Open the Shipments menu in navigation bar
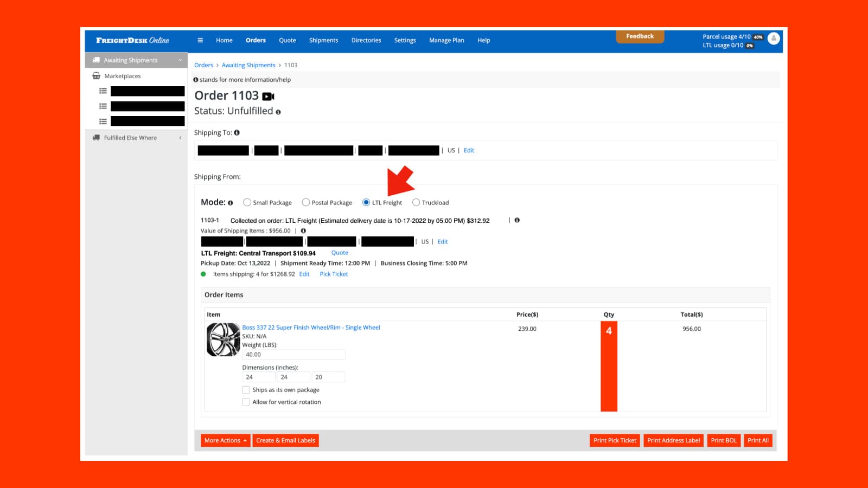The image size is (868, 488). (323, 40)
